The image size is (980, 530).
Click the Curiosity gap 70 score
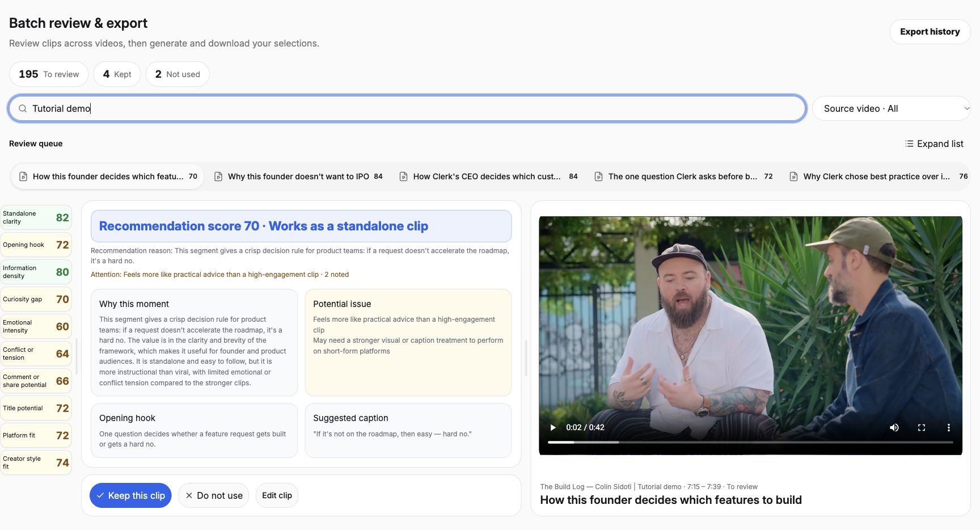click(36, 299)
